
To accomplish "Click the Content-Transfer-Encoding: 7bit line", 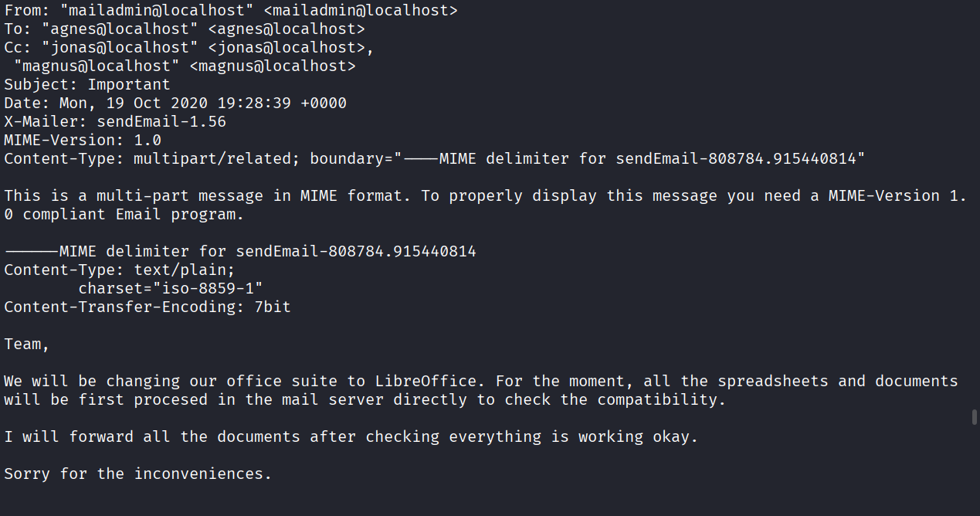I will [148, 307].
